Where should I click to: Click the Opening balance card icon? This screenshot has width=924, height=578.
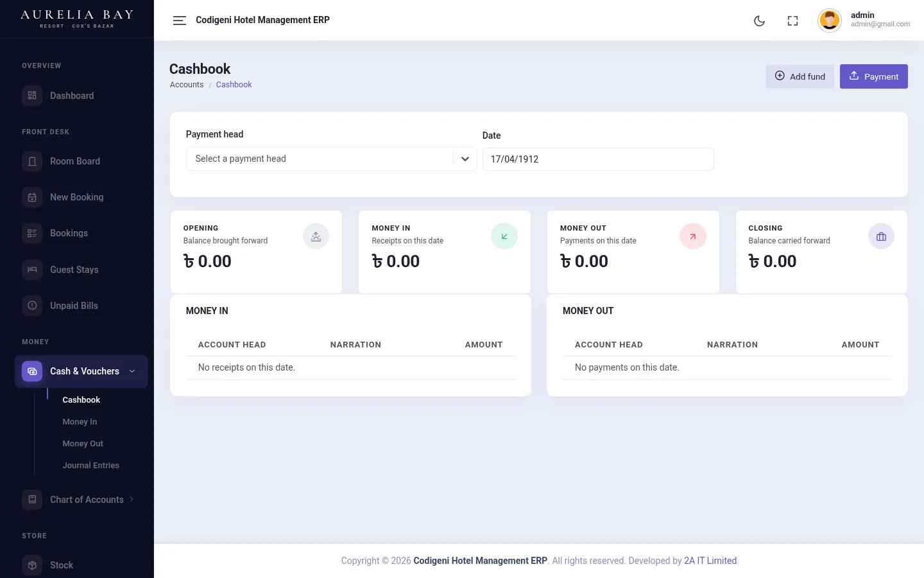coord(316,236)
